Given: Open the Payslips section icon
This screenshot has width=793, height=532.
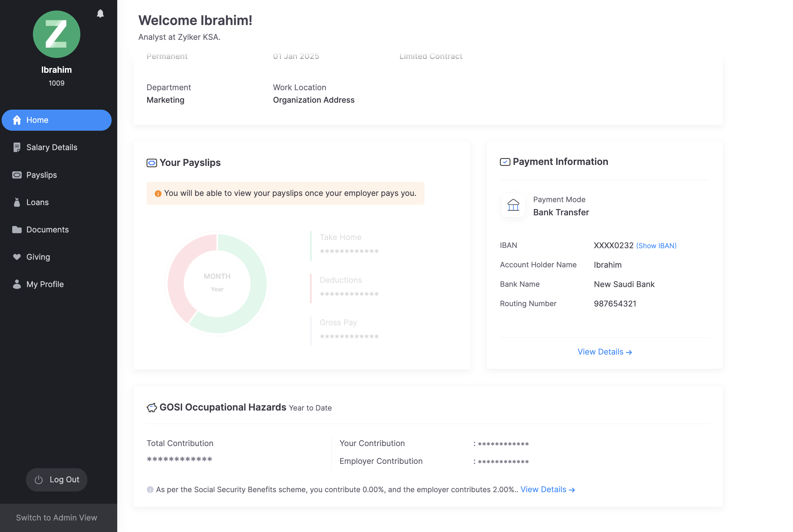Looking at the screenshot, I should [16, 175].
